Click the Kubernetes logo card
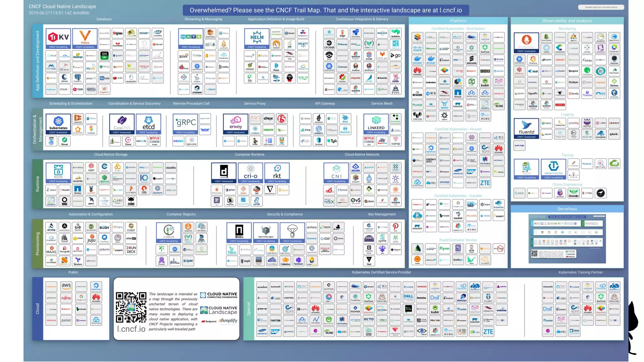Image resolution: width=644 pixels, height=362 pixels. pos(58,124)
